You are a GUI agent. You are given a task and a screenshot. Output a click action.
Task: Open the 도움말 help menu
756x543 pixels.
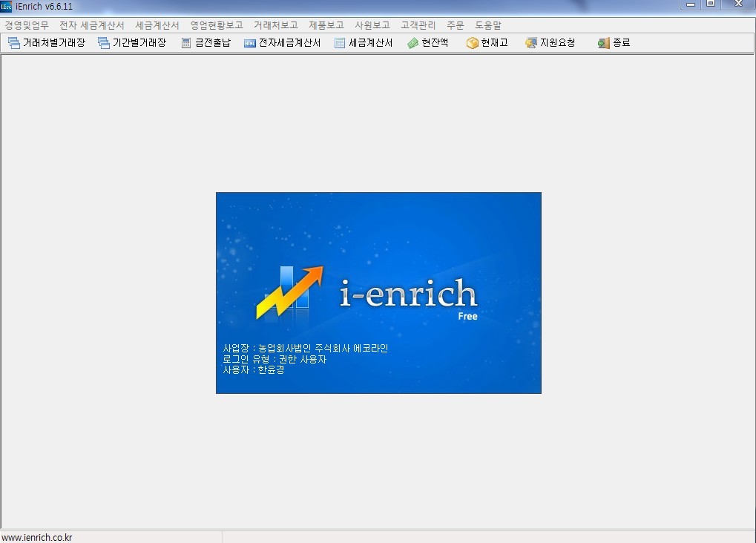point(488,25)
